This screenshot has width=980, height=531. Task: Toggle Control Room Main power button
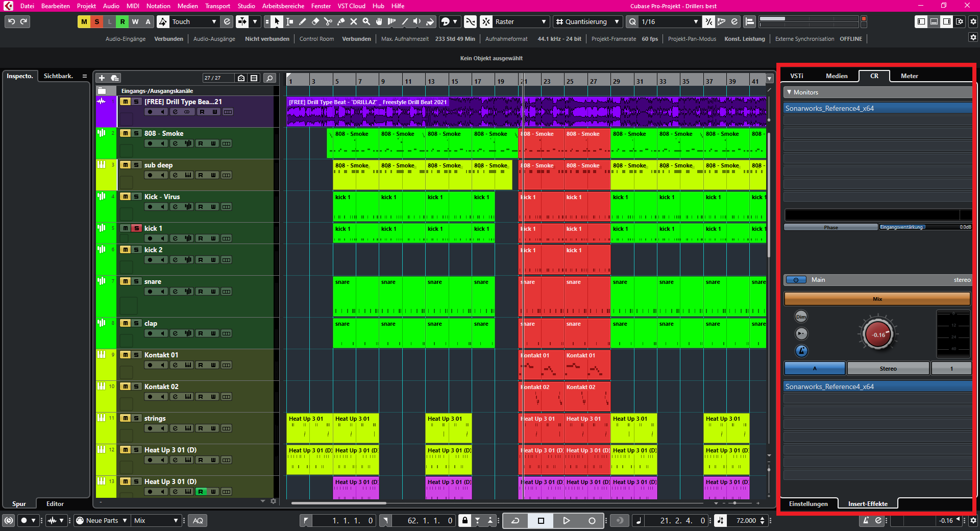coord(795,280)
